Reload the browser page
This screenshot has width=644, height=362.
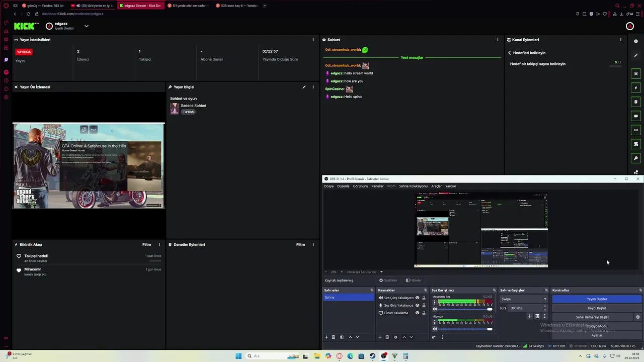[x=28, y=14]
